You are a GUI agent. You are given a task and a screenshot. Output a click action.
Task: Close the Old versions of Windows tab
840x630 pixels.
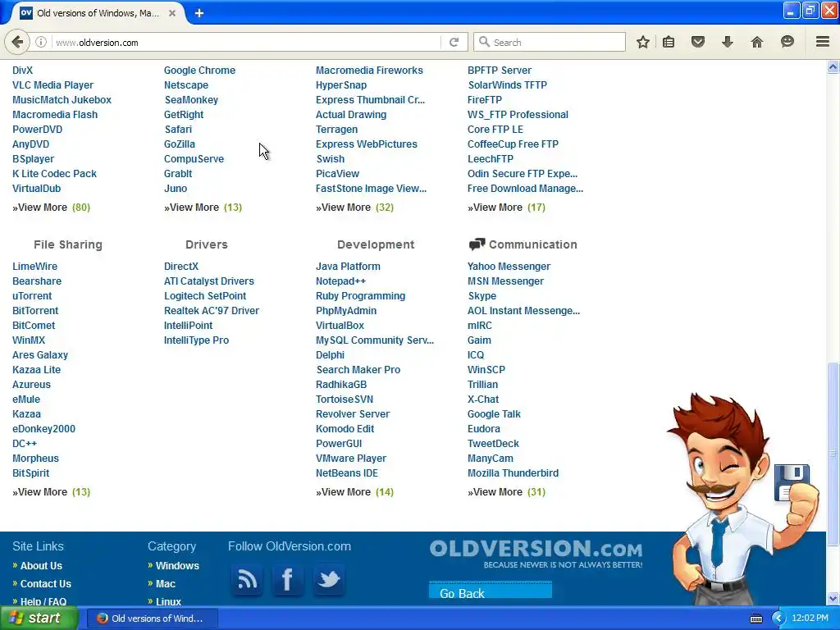(172, 13)
